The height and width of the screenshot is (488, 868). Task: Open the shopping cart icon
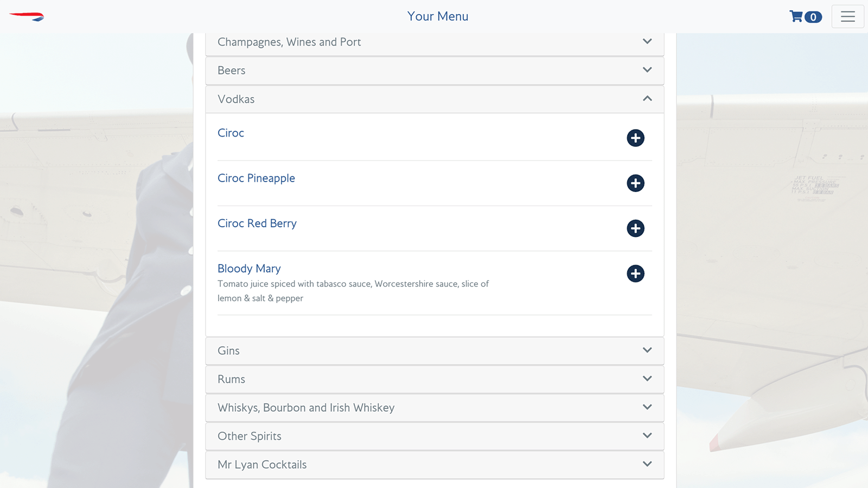(796, 16)
